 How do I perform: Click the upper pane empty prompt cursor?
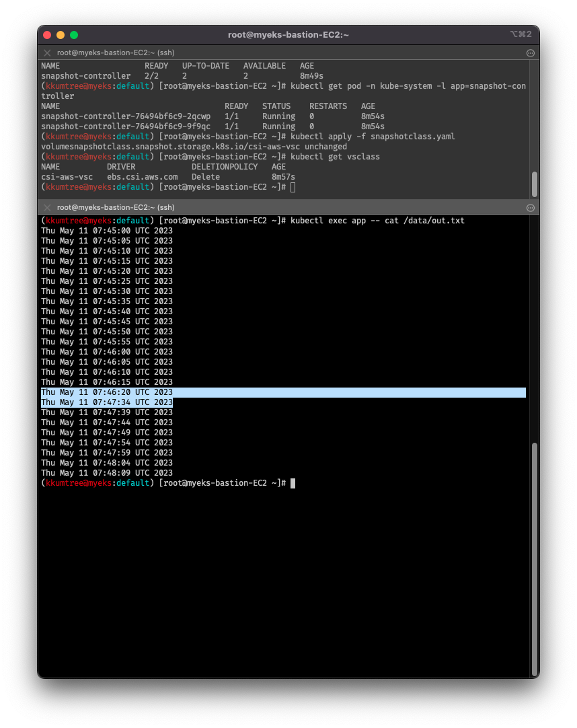293,187
